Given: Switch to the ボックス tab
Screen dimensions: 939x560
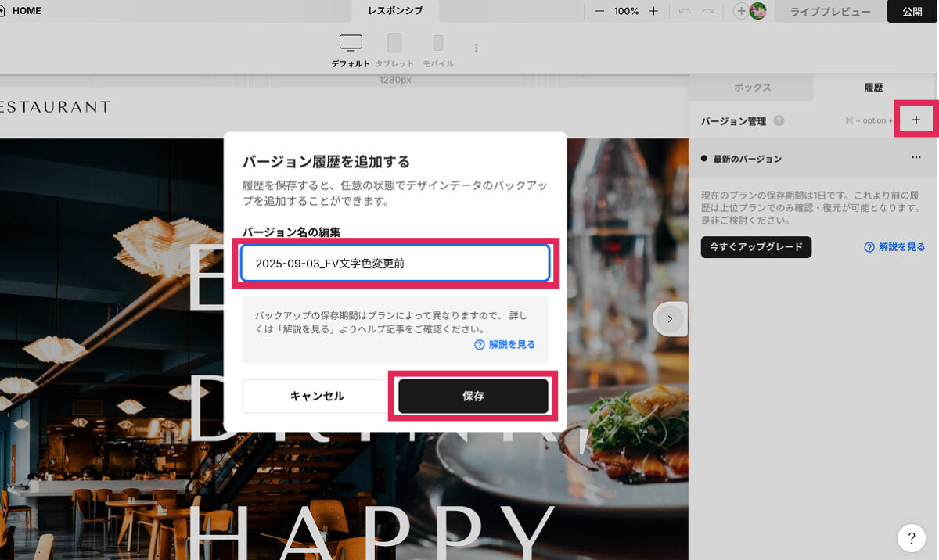Looking at the screenshot, I should tap(752, 88).
